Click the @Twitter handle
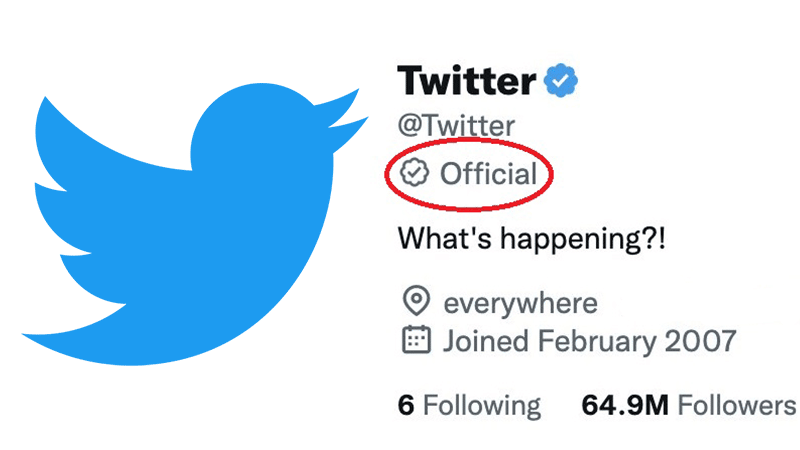 pos(457,126)
